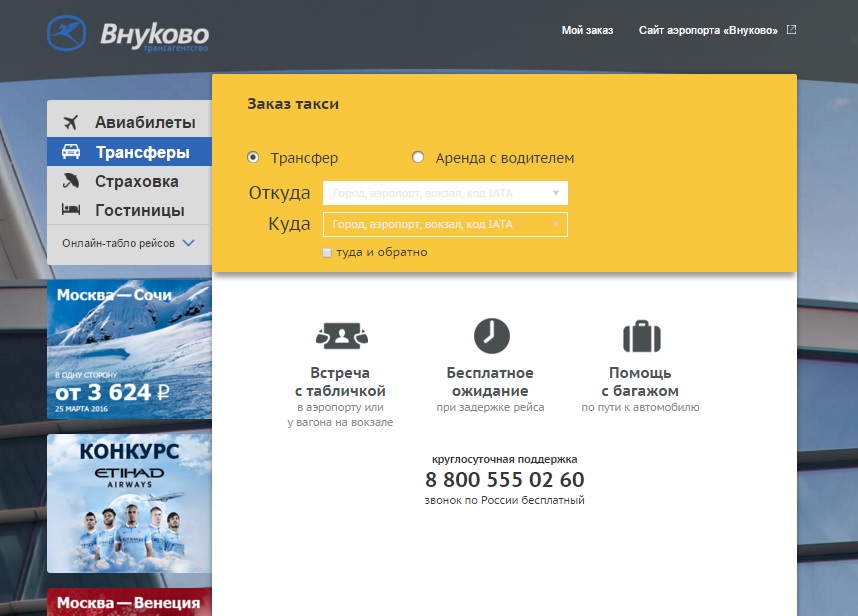Click the airplane icon beside Авиабилеты
This screenshot has height=616, width=858.
tap(70, 123)
